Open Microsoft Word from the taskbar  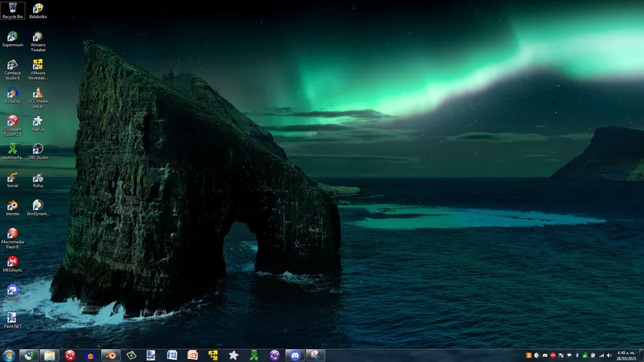pos(172,356)
